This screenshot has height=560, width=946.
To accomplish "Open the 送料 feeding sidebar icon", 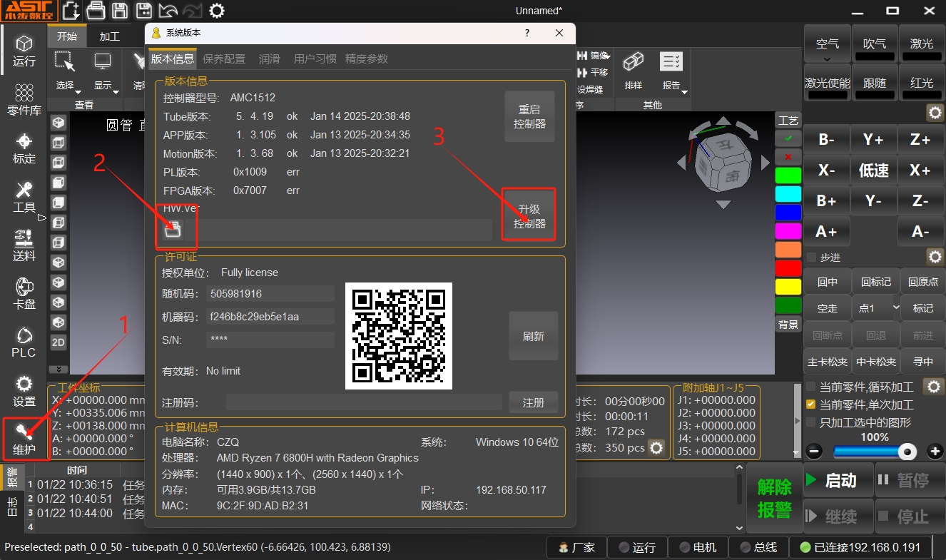I will 24,245.
